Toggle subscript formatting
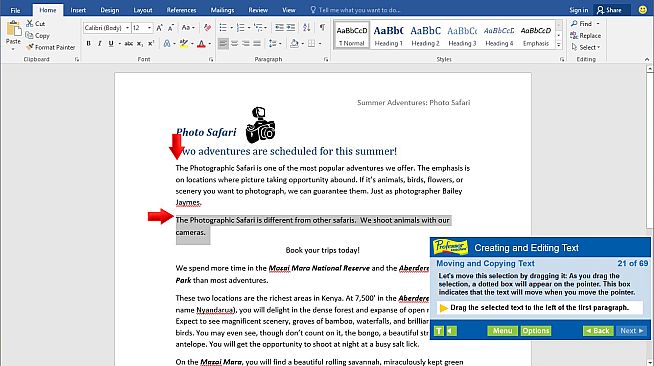The height and width of the screenshot is (366, 654). coord(140,43)
